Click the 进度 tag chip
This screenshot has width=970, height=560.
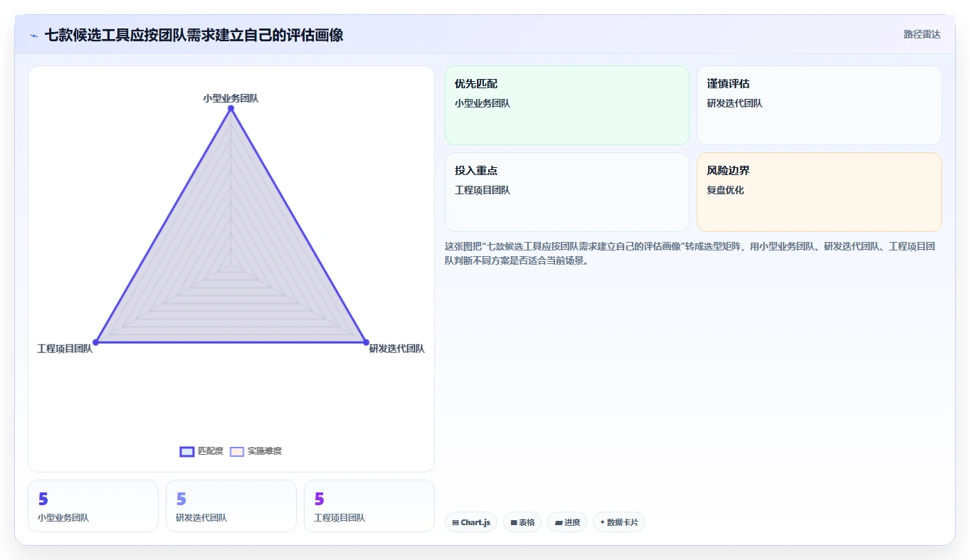tap(567, 522)
